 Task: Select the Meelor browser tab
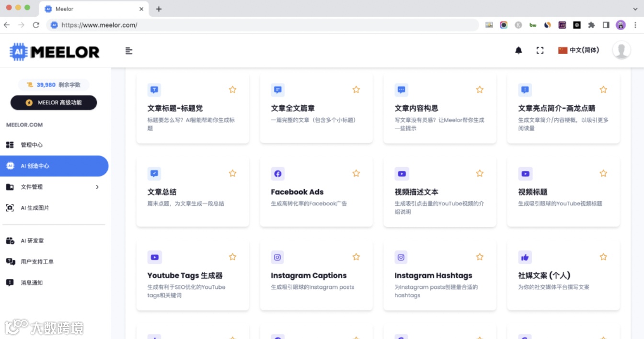[x=93, y=9]
